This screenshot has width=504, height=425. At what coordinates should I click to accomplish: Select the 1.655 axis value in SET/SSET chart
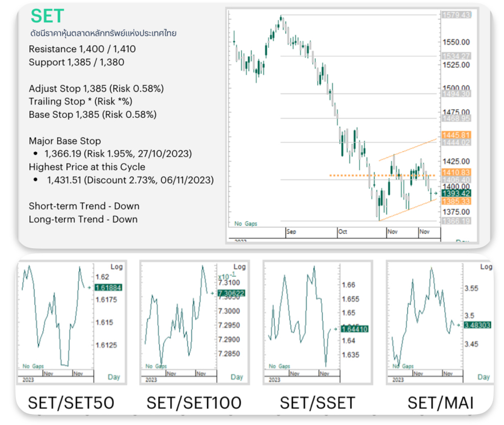click(x=350, y=299)
